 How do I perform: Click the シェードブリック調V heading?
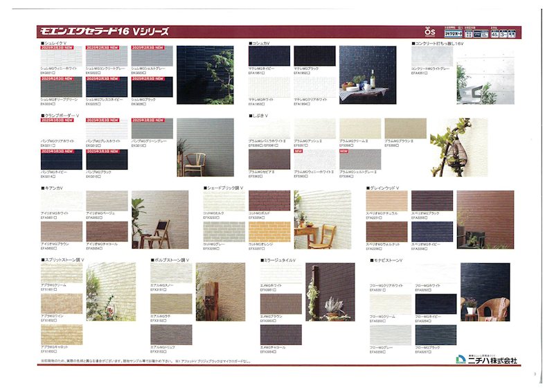[224, 188]
